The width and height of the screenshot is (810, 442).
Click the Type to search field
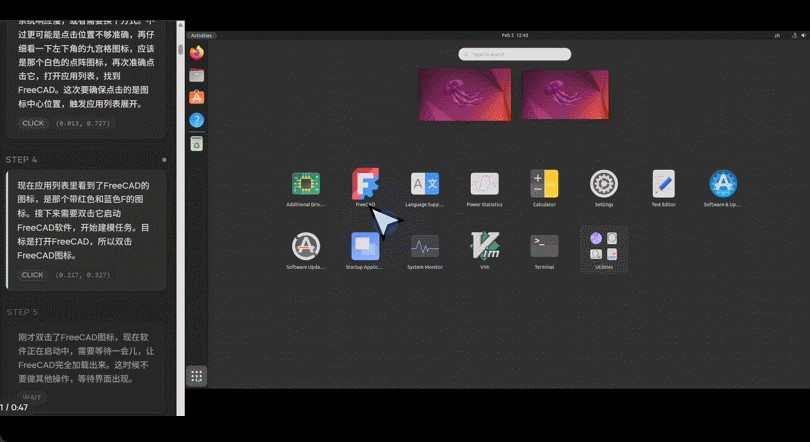[x=515, y=54]
